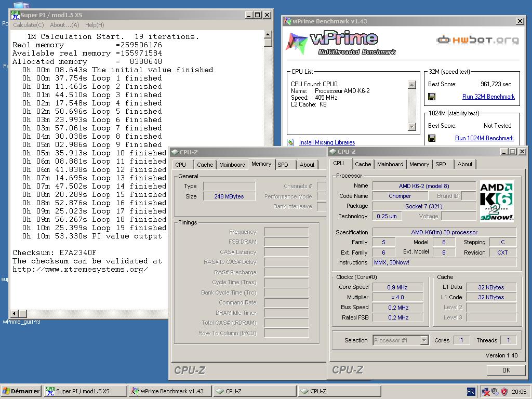Click the xtremesystems.org URL text
Screen dimensions: 532x399
(80, 270)
